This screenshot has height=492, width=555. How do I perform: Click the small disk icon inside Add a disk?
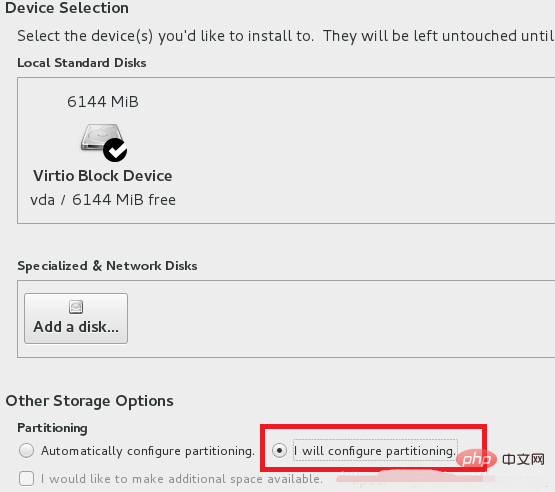[76, 307]
